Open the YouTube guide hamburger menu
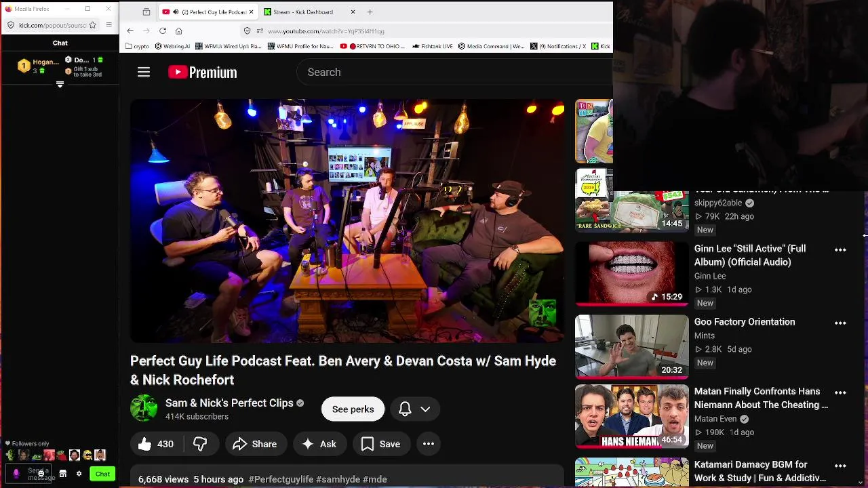 click(144, 72)
